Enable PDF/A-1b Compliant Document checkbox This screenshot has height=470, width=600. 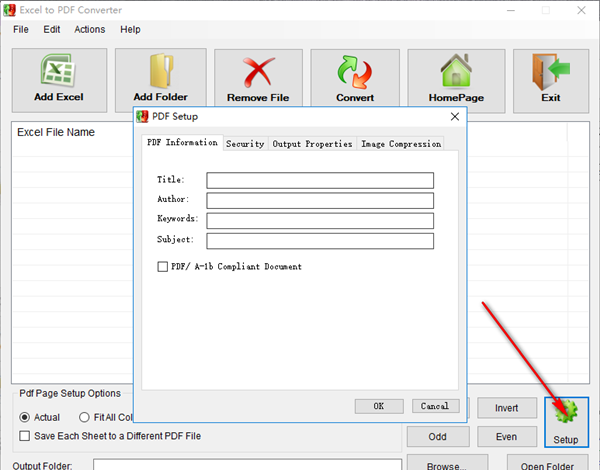[163, 266]
